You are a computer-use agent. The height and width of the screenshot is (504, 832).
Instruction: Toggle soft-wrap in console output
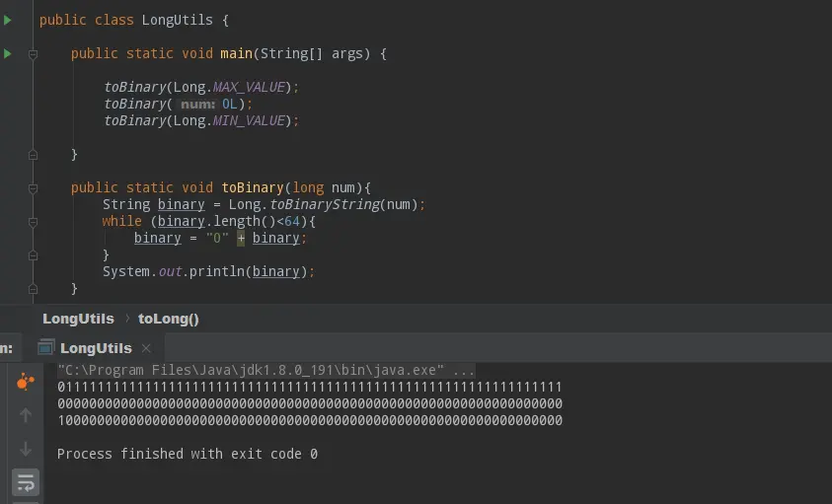tap(26, 482)
